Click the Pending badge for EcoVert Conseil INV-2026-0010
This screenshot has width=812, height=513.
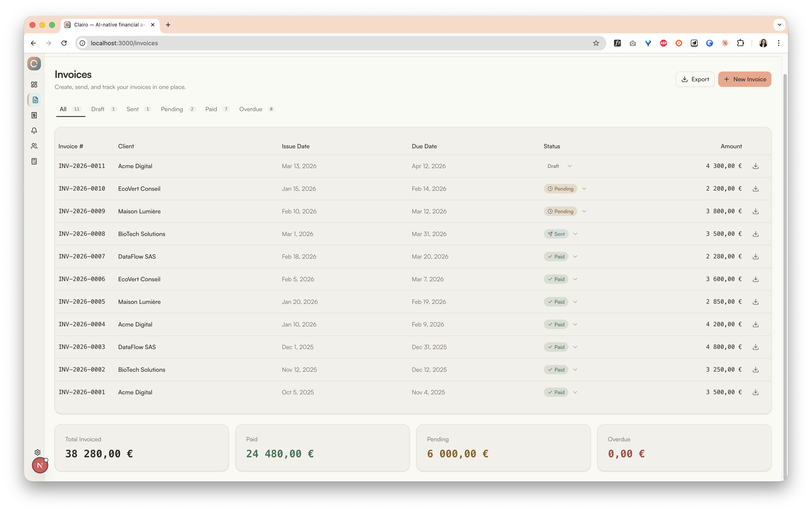(x=560, y=189)
